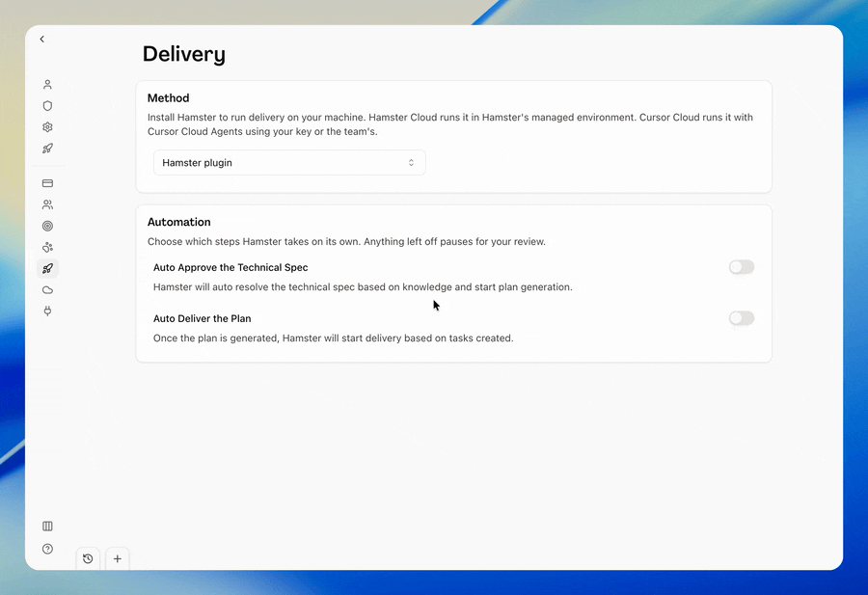The height and width of the screenshot is (595, 868).
Task: Click the back chevron arrow
Action: (x=42, y=39)
